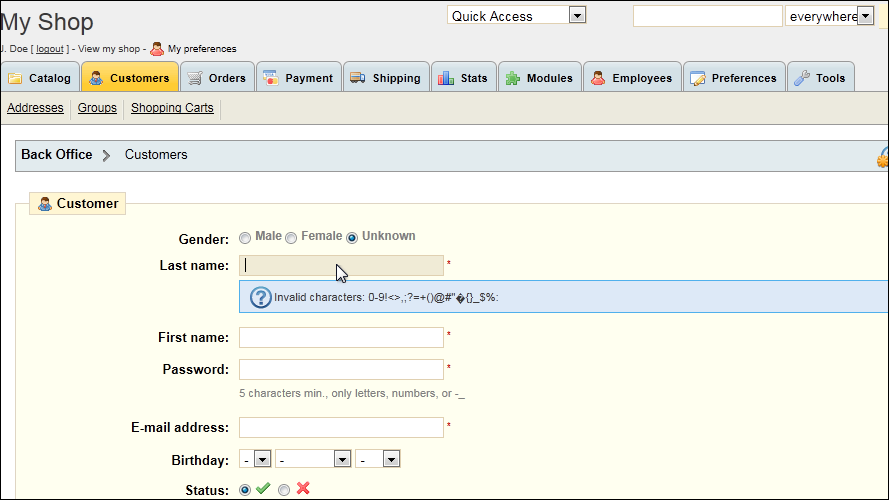Click in the Last name field
The height and width of the screenshot is (500, 889).
click(341, 265)
